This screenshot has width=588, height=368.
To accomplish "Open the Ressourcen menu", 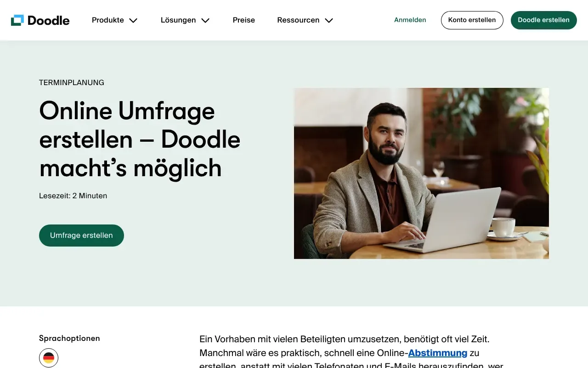I will click(x=298, y=20).
